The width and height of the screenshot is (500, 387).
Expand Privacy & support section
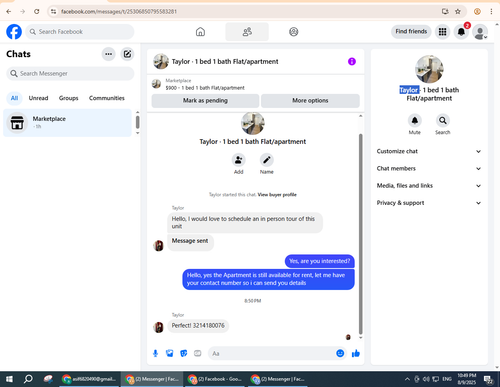coord(429,203)
